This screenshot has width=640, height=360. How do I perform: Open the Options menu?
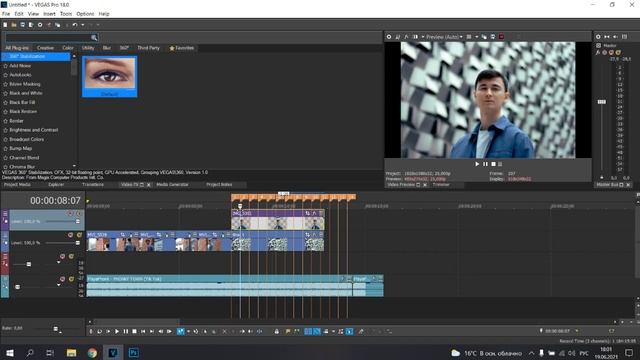(85, 14)
